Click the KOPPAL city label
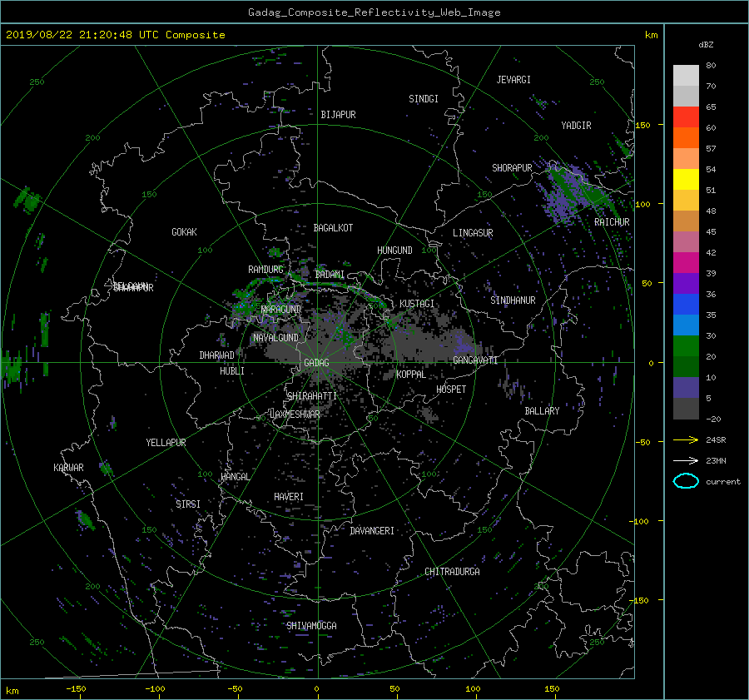The height and width of the screenshot is (700, 749). (411, 375)
